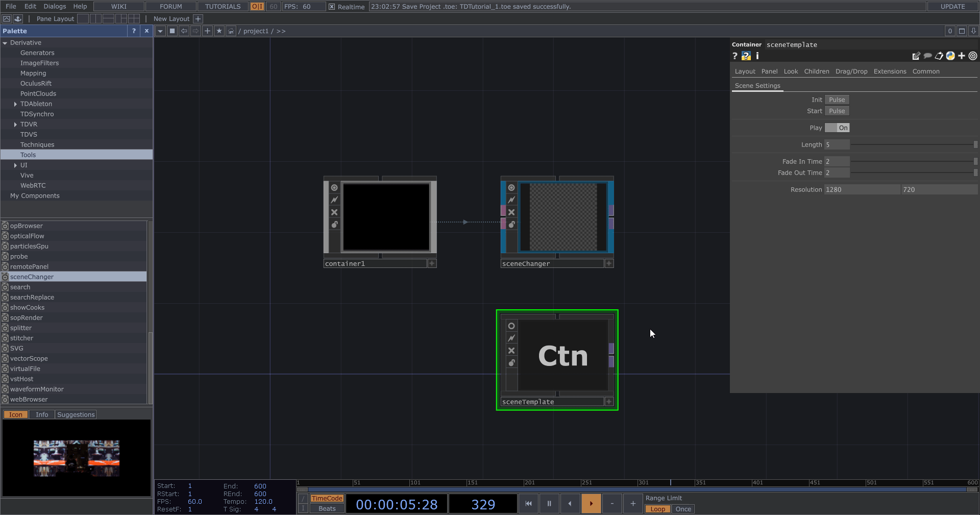Viewport: 980px width, 515px height.
Task: Expand the UI palette folder
Action: click(15, 165)
